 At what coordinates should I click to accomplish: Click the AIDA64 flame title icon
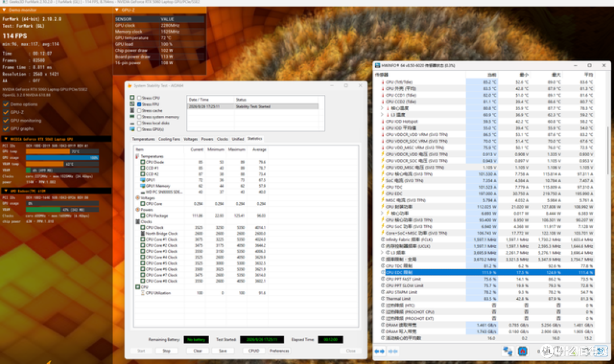[x=130, y=86]
